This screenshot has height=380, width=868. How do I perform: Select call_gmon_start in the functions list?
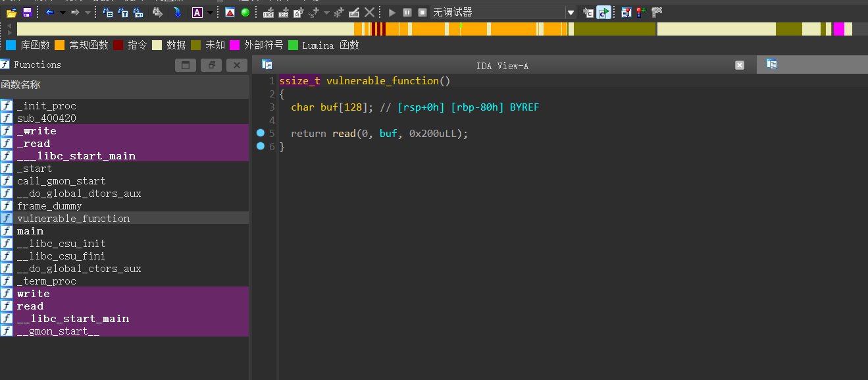[x=124, y=181]
